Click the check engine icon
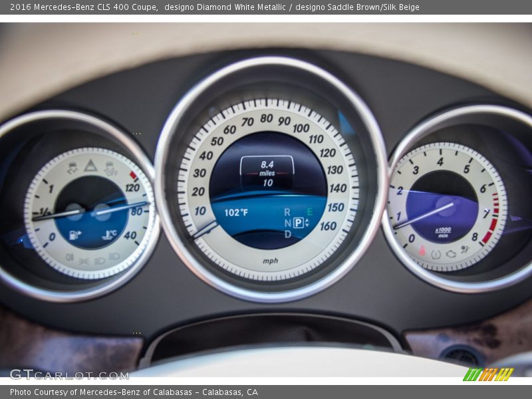The height and width of the screenshot is (399, 532). 451,254
